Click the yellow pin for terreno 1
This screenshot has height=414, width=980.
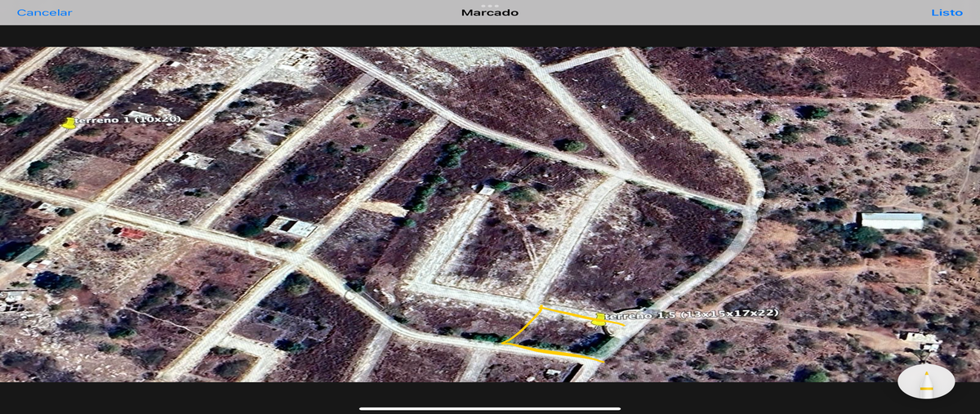[x=69, y=123]
